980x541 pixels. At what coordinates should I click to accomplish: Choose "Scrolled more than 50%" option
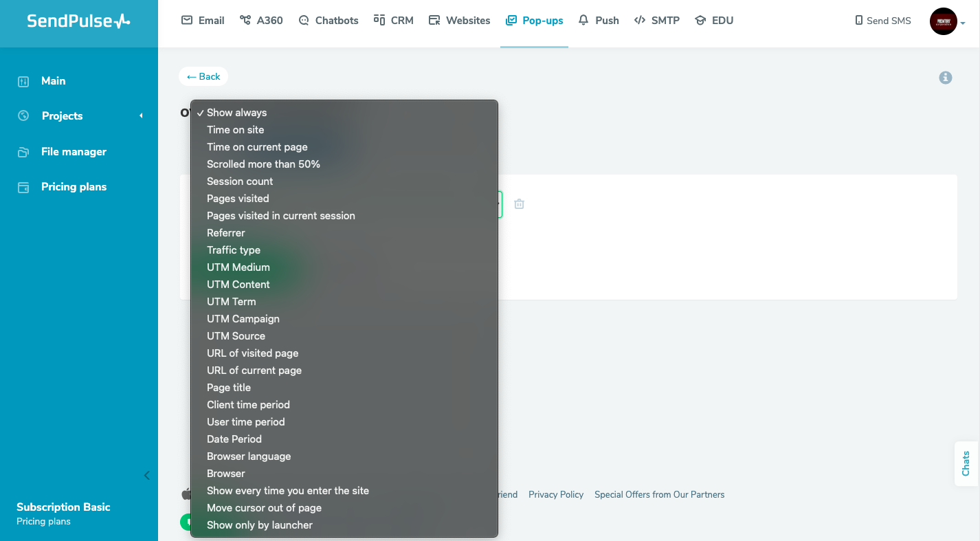263,164
